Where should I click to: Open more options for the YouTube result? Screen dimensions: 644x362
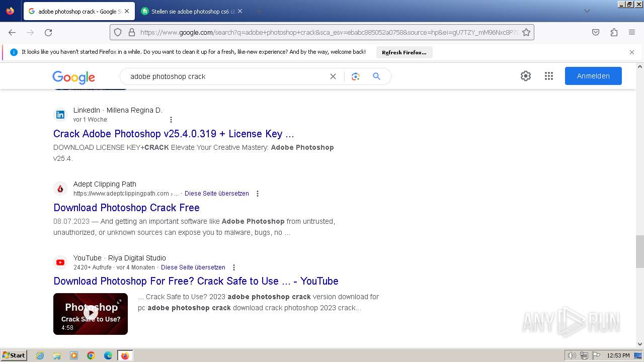tap(234, 267)
